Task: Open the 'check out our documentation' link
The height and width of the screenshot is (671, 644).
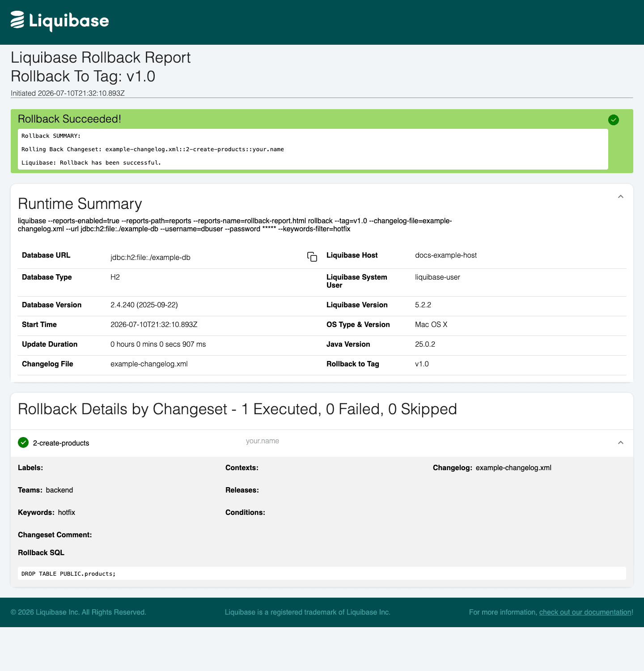Action: (585, 612)
